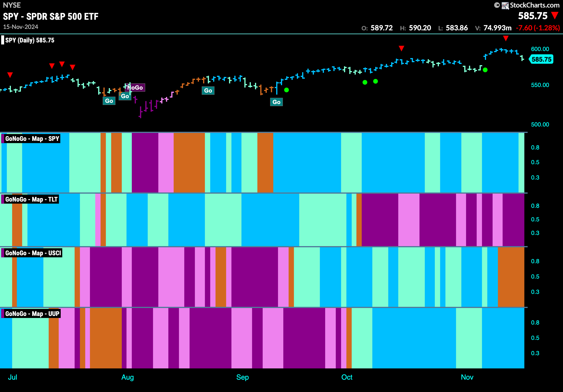Click the green dot in early November
Image resolution: width=563 pixels, height=392 pixels.
tap(485, 70)
